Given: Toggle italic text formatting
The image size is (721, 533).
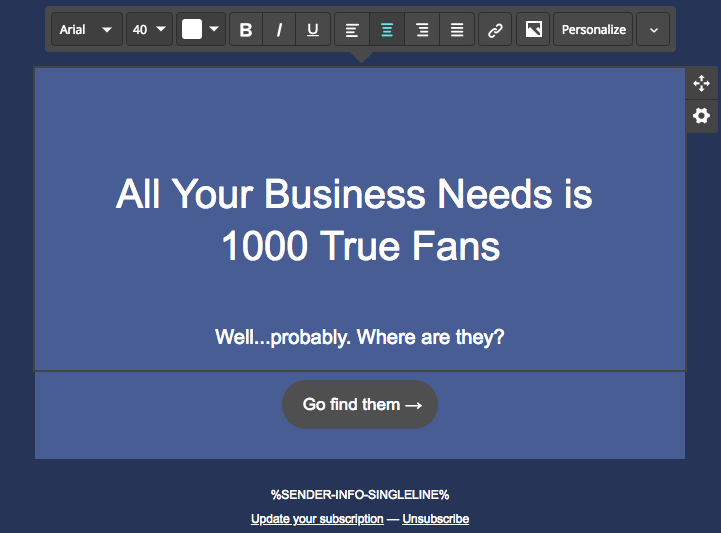Looking at the screenshot, I should click(x=279, y=30).
